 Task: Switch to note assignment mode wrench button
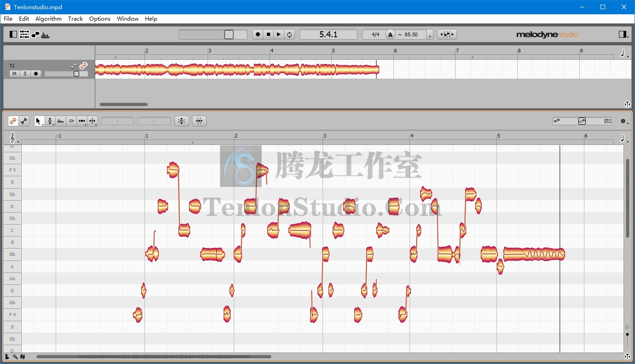pos(24,121)
